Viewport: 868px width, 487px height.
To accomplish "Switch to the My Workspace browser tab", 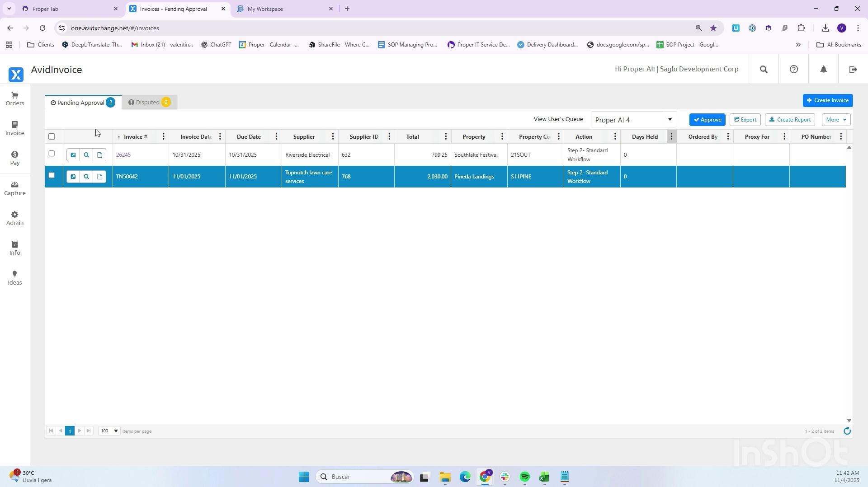I will pos(285,9).
